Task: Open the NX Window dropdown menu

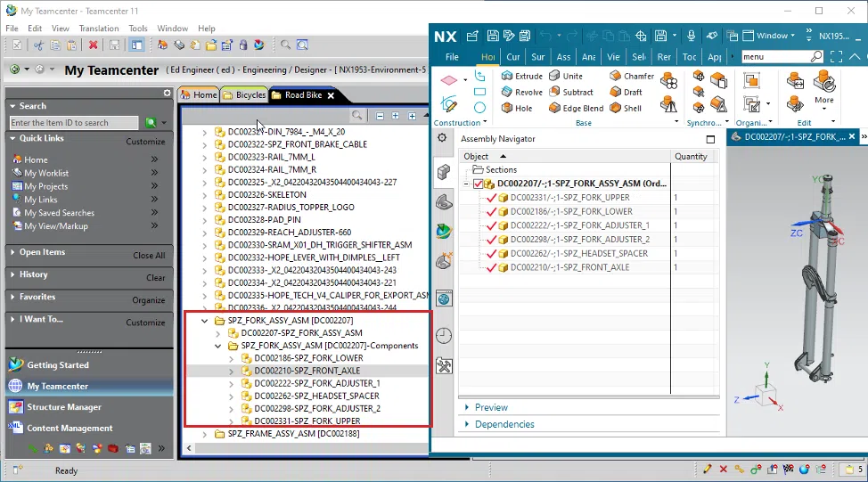Action: pos(775,36)
